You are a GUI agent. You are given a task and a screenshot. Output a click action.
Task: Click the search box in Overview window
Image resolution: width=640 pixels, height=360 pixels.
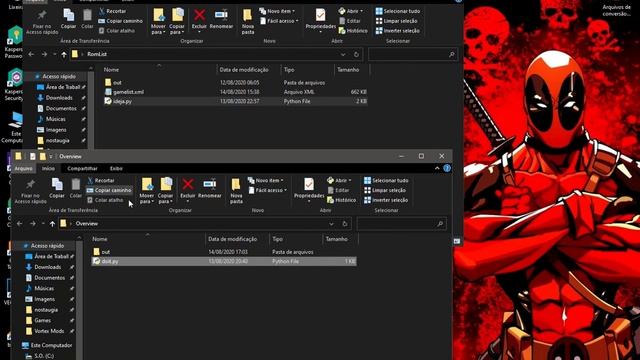coord(402,224)
